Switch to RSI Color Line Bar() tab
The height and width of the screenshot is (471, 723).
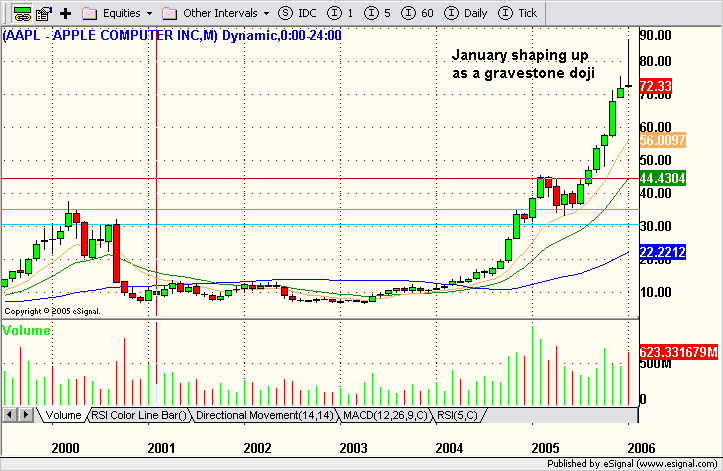click(x=139, y=415)
